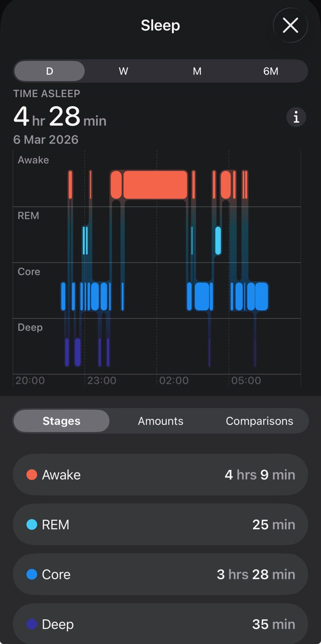
Task: Tap the 6 Mar 2026 date label
Action: (46, 139)
